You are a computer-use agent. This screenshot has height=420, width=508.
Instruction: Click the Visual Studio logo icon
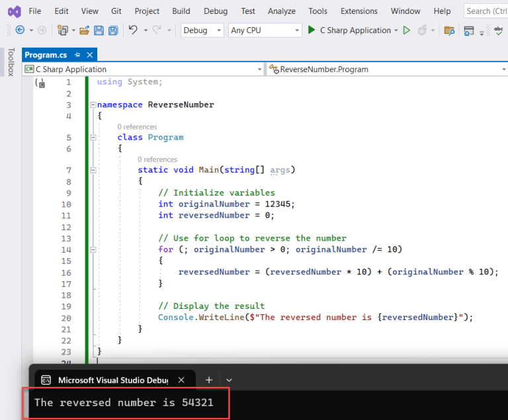pos(15,11)
